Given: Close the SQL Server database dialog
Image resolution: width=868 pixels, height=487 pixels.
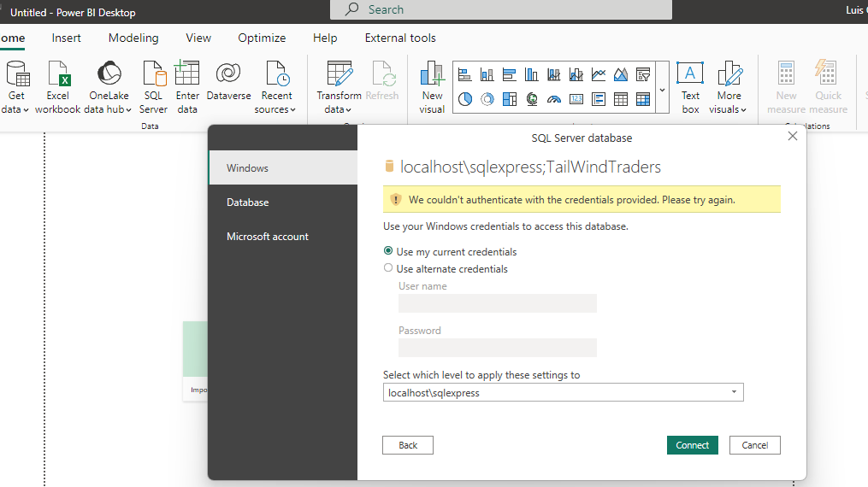Looking at the screenshot, I should pyautogui.click(x=793, y=136).
